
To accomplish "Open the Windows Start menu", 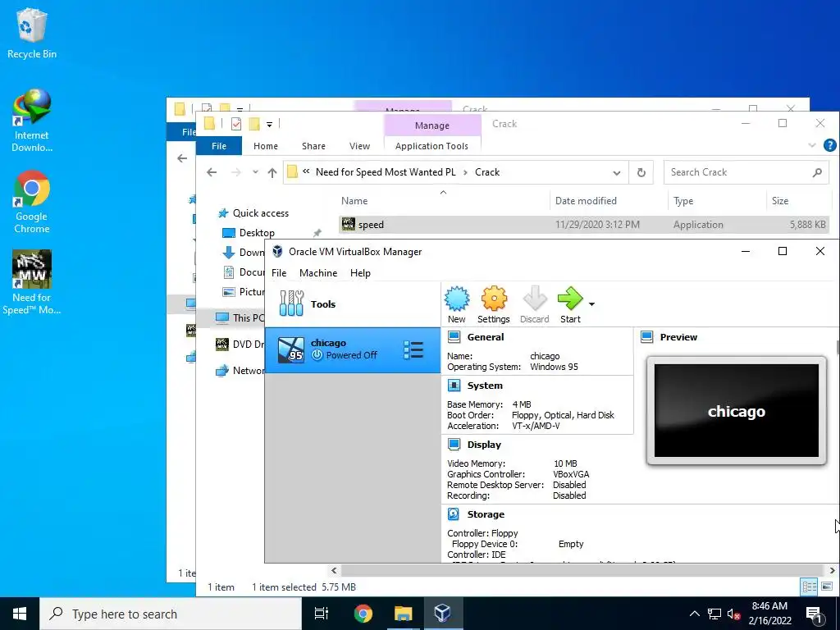I will click(20, 614).
